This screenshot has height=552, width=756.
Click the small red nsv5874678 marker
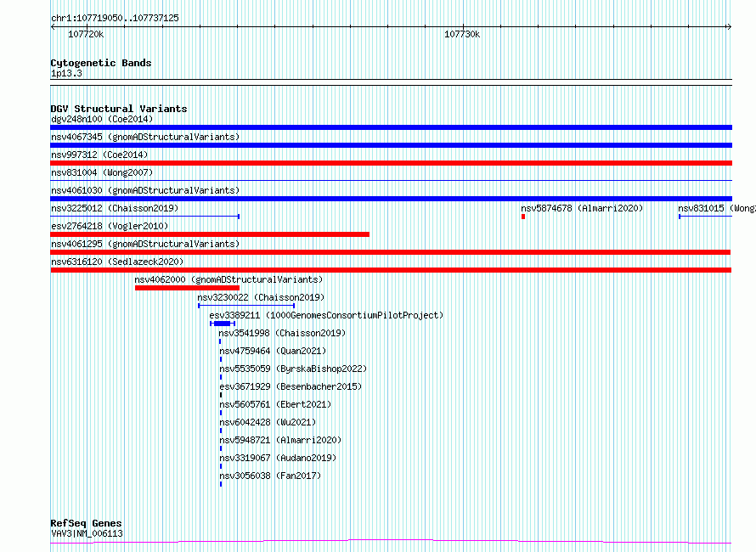point(523,217)
